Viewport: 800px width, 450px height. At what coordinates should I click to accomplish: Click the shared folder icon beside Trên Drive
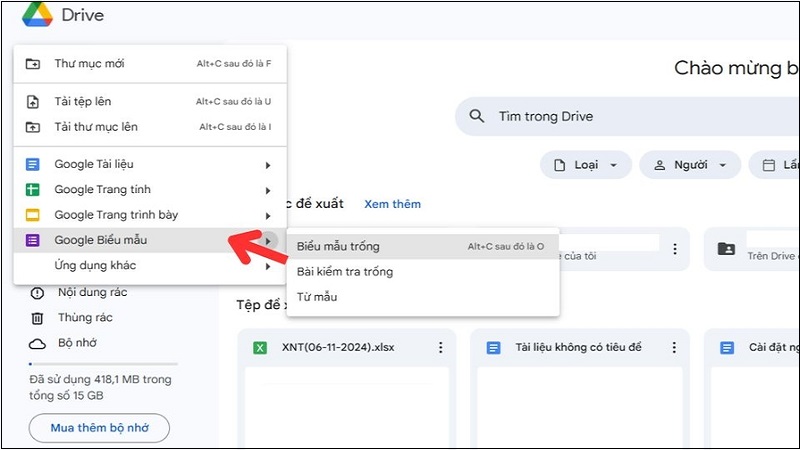[x=727, y=249]
